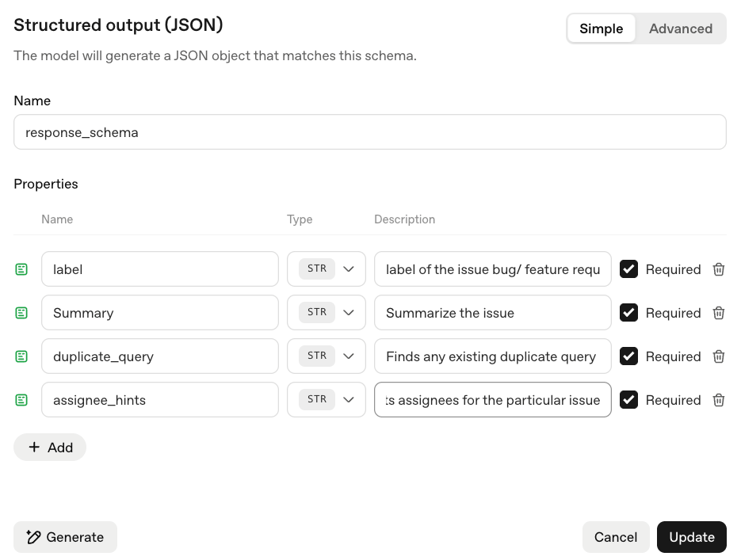Viewport: 741px width, 560px height.
Task: Edit the assignee_hints description field
Action: coord(493,400)
